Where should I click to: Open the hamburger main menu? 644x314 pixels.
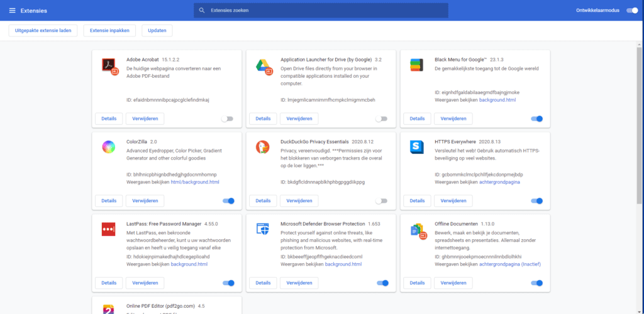pyautogui.click(x=12, y=10)
